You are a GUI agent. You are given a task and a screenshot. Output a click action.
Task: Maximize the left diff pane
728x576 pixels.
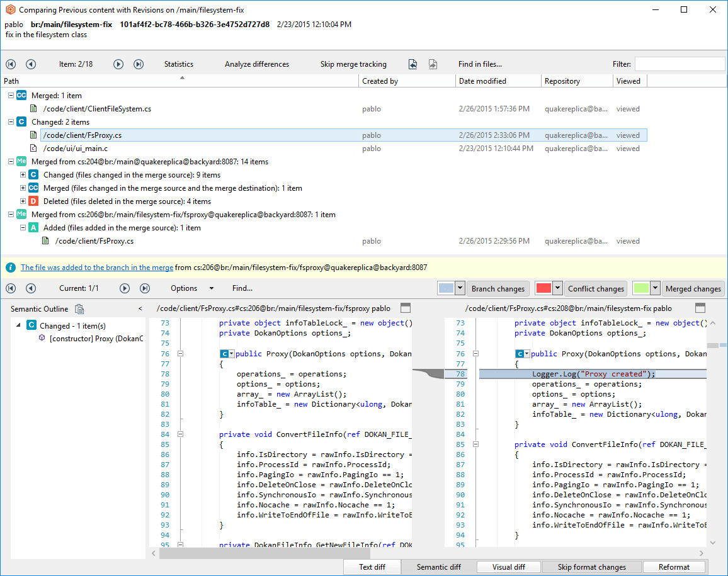(x=406, y=308)
